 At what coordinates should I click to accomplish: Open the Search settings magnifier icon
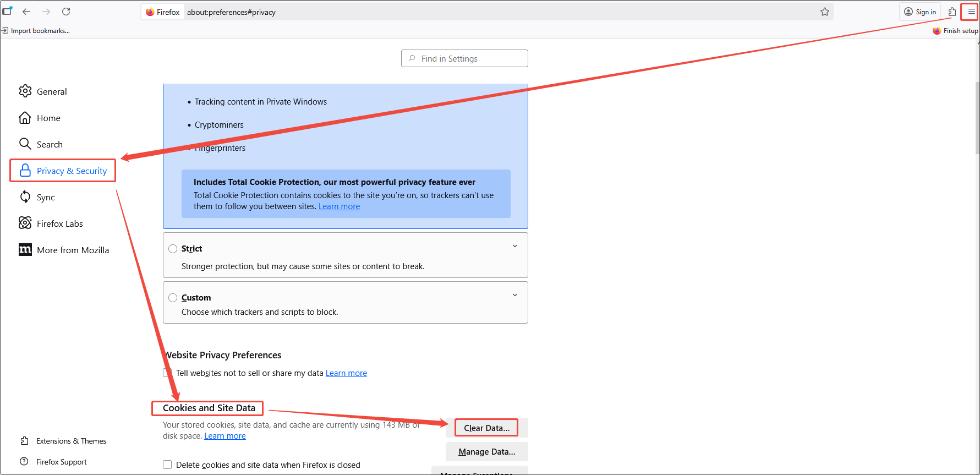click(x=25, y=144)
